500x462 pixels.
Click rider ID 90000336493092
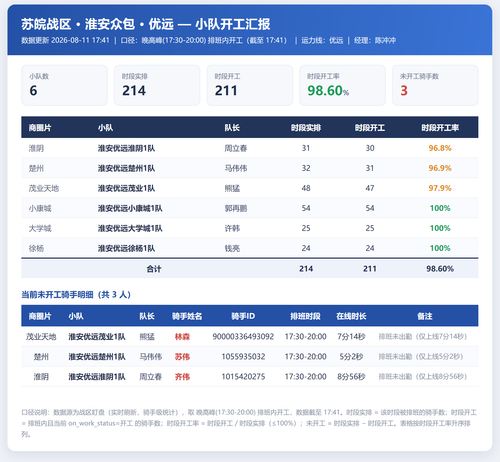pyautogui.click(x=243, y=337)
